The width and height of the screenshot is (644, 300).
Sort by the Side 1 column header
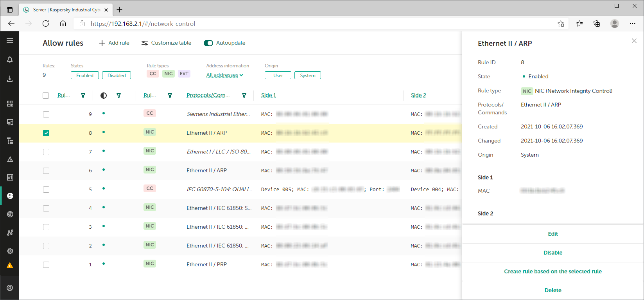pyautogui.click(x=268, y=95)
